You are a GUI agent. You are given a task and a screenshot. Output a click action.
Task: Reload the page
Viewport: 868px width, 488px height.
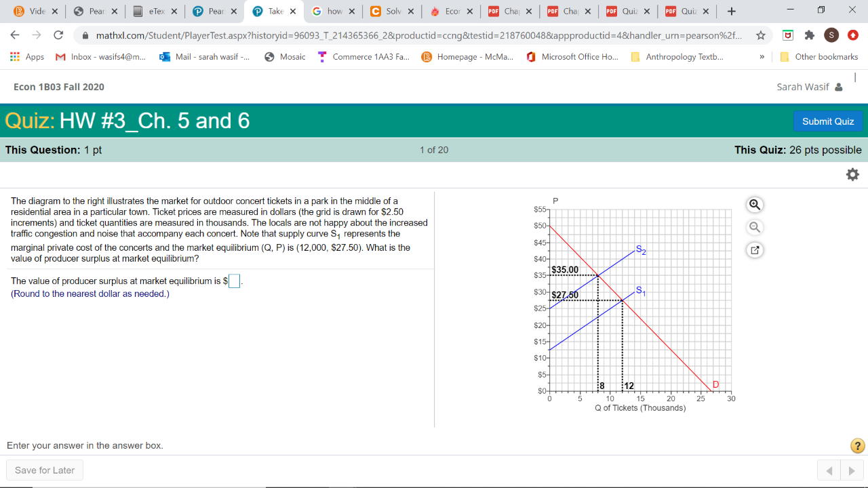pyautogui.click(x=58, y=35)
